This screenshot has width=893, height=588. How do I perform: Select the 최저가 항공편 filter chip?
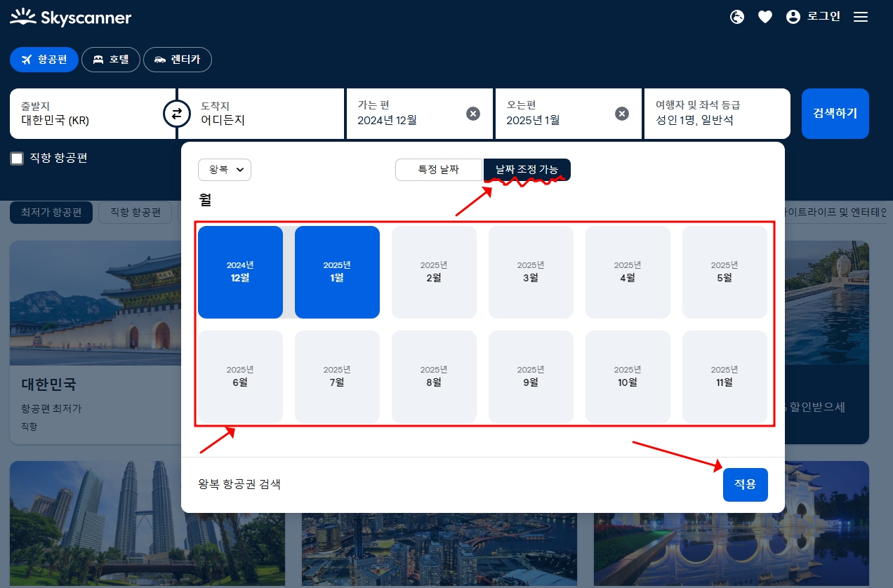click(x=51, y=213)
